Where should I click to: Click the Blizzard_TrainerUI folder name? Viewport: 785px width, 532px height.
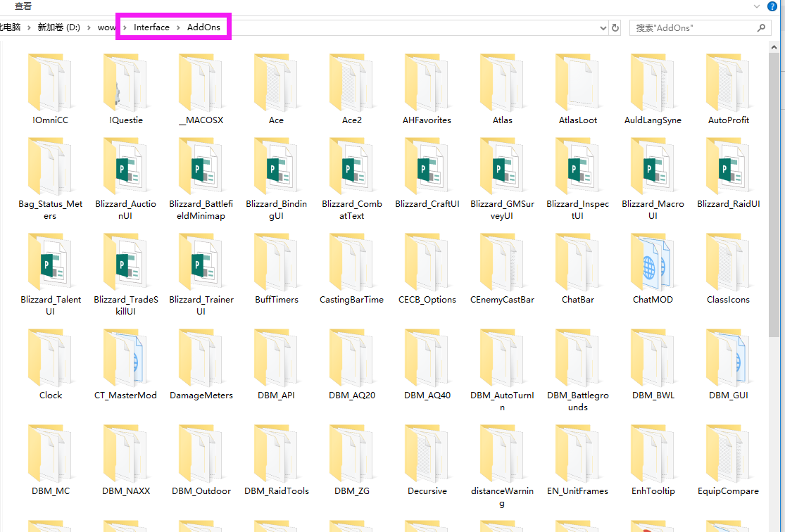pos(201,305)
